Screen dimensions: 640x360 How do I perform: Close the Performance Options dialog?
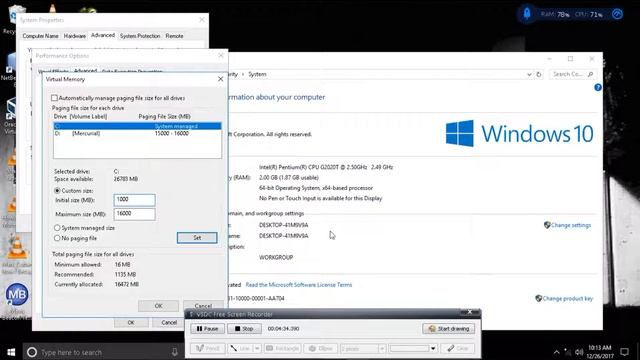coord(221,55)
